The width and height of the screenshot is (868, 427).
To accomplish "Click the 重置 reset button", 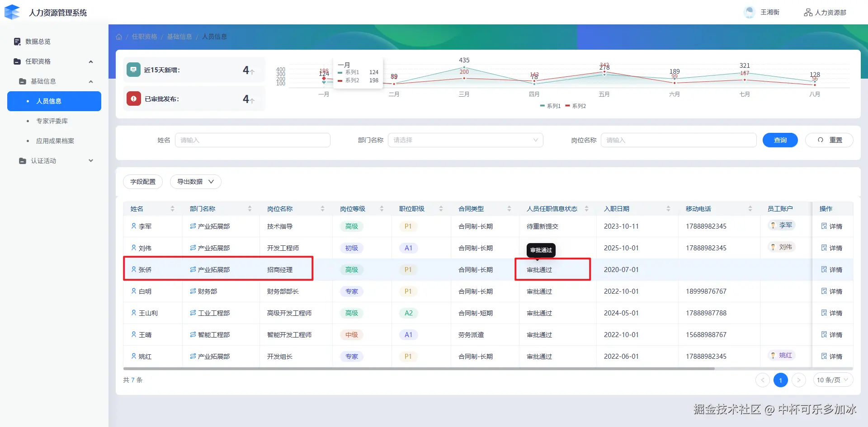I will coord(829,140).
